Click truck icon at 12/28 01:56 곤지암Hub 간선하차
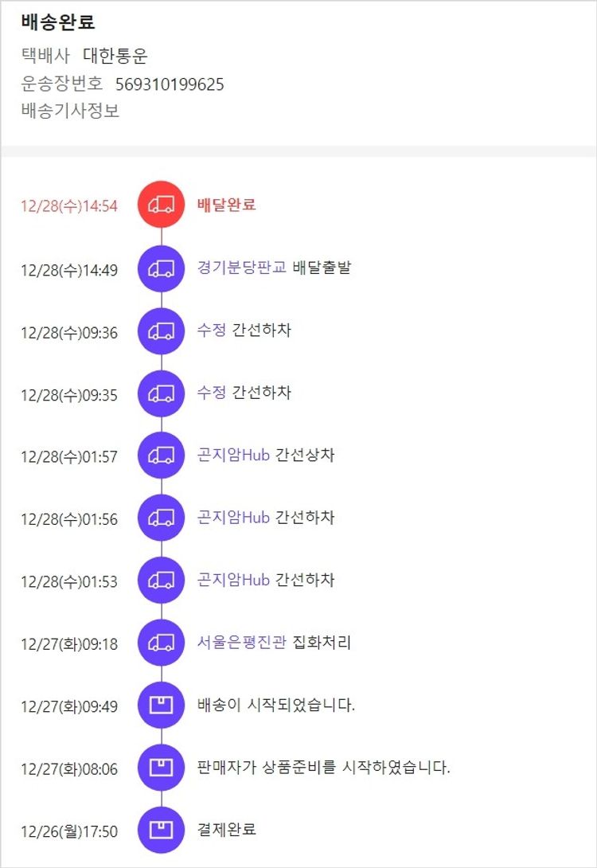 click(162, 518)
